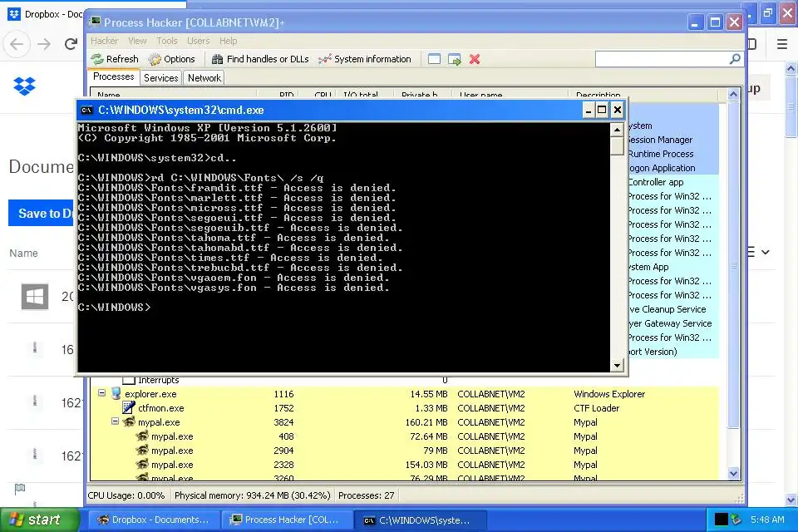
Task: Switch to the Services tab
Action: (x=160, y=78)
